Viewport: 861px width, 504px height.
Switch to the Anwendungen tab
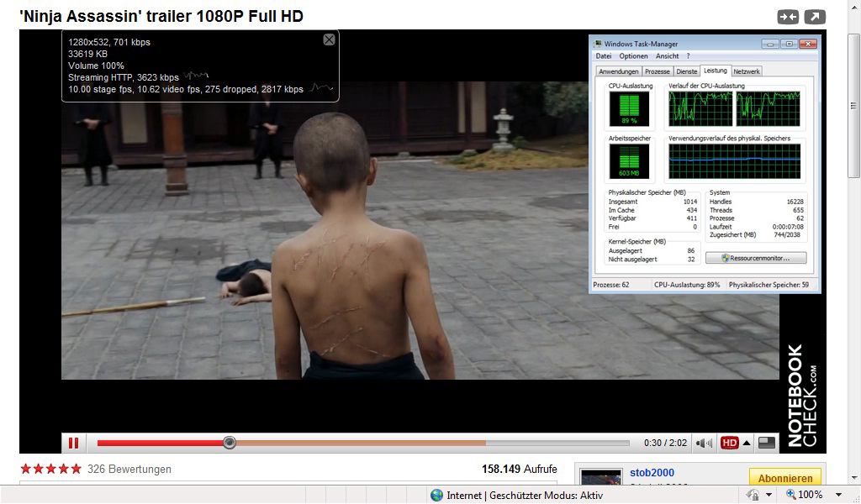618,71
